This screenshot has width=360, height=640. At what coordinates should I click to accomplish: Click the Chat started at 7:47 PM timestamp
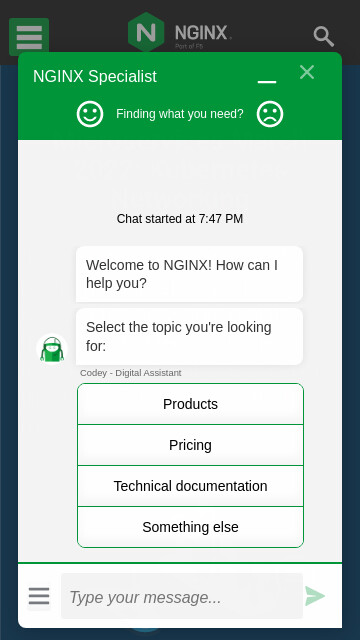pos(180,219)
